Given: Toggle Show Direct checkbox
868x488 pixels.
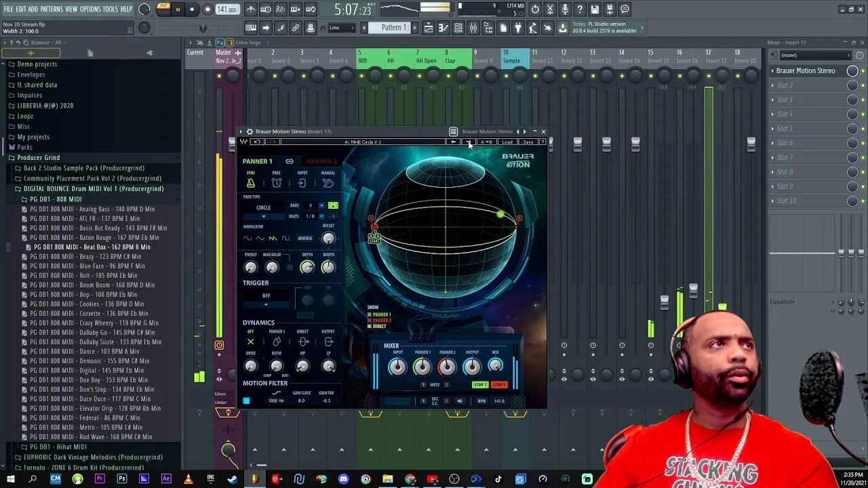Looking at the screenshot, I should pyautogui.click(x=370, y=327).
